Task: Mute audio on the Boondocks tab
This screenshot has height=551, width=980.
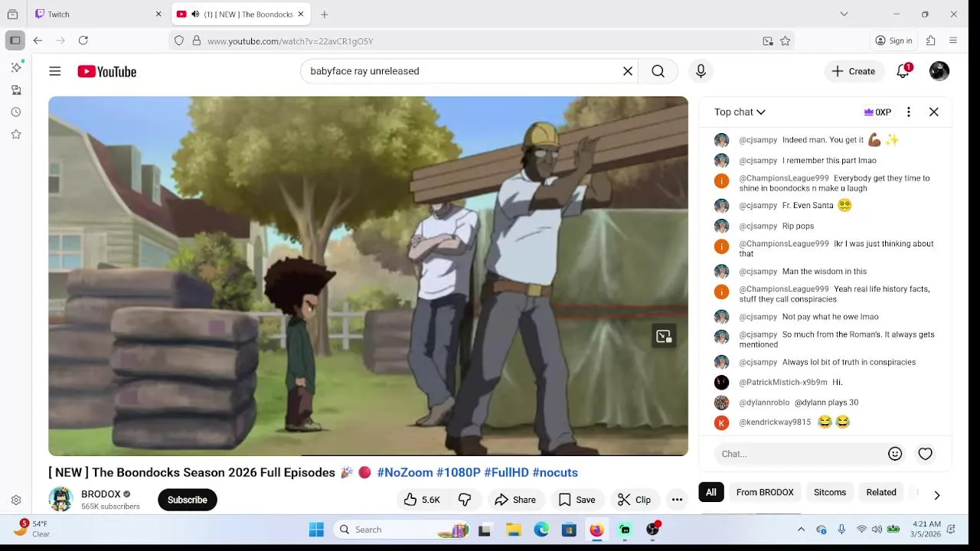Action: tap(195, 14)
